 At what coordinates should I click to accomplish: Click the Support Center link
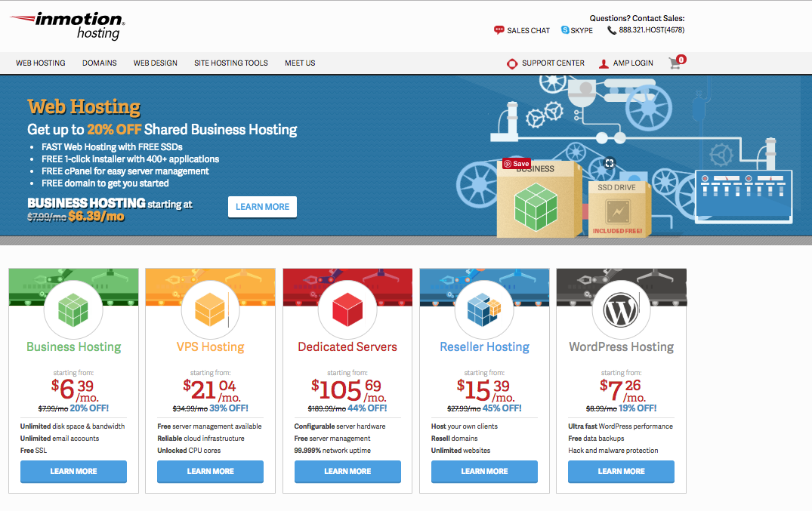pos(553,63)
